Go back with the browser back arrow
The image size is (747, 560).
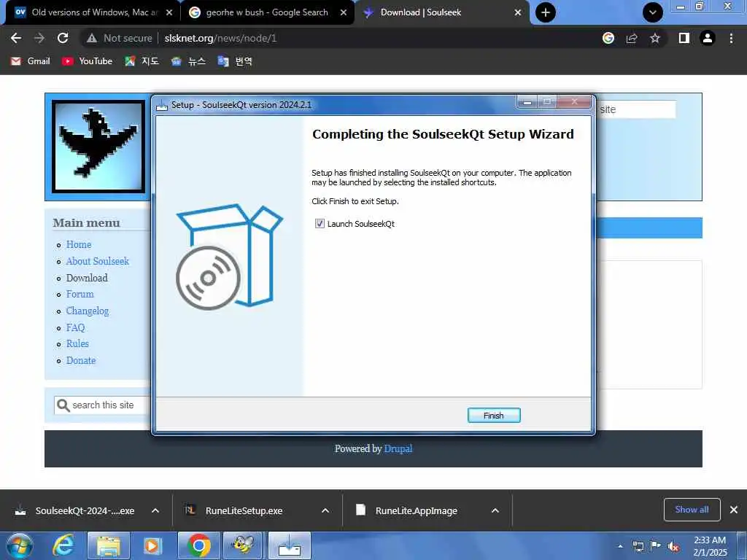tap(16, 38)
